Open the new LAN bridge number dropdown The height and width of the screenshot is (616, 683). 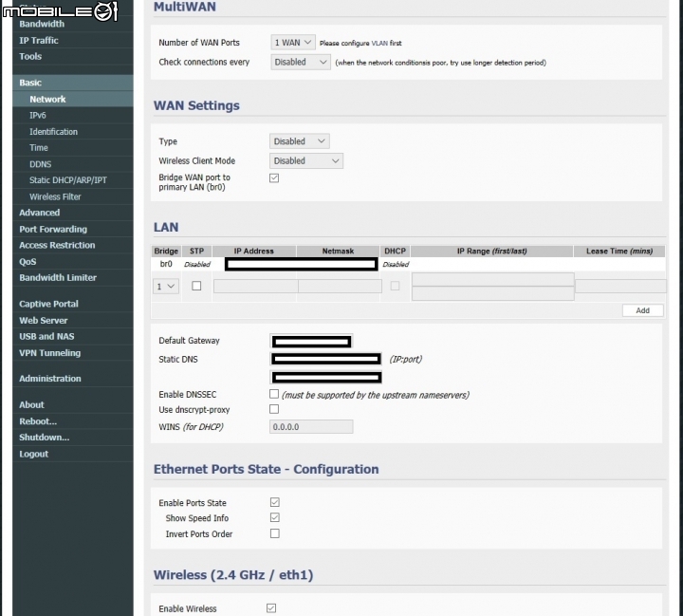[165, 286]
